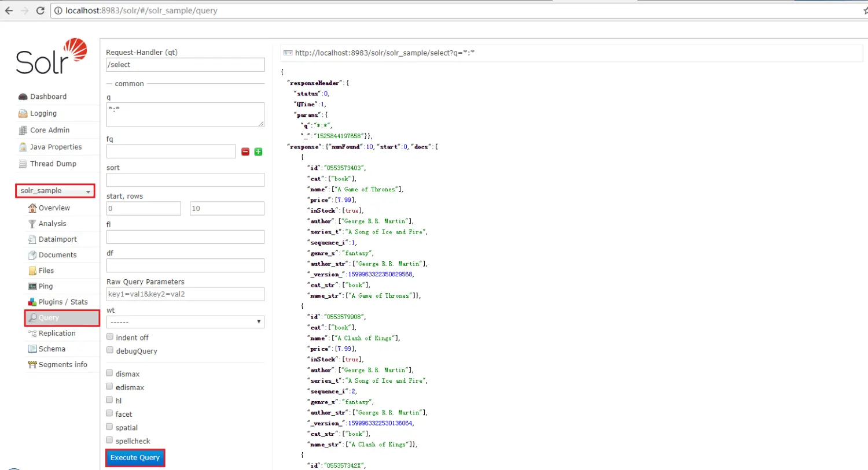Click the Plugins / Stats icon
The image size is (868, 470).
(32, 302)
